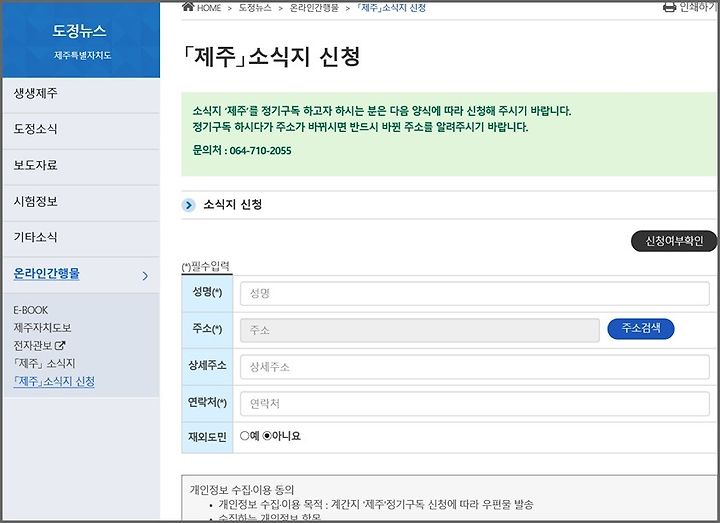Screen dimensions: 720x523
Task: Click the 온라인간행물 breadcrumb link
Action: [x=314, y=8]
